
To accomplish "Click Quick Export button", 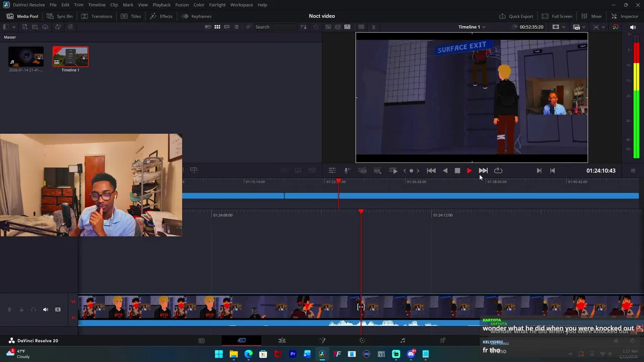I will point(516,16).
